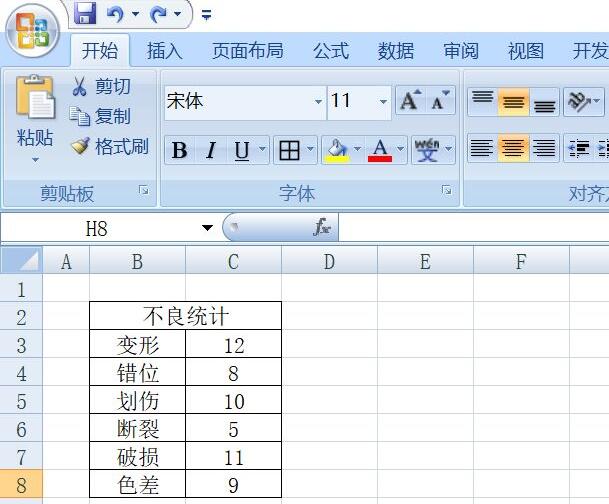Click the Undo arrow icon
This screenshot has width=609, height=504.
pos(115,14)
